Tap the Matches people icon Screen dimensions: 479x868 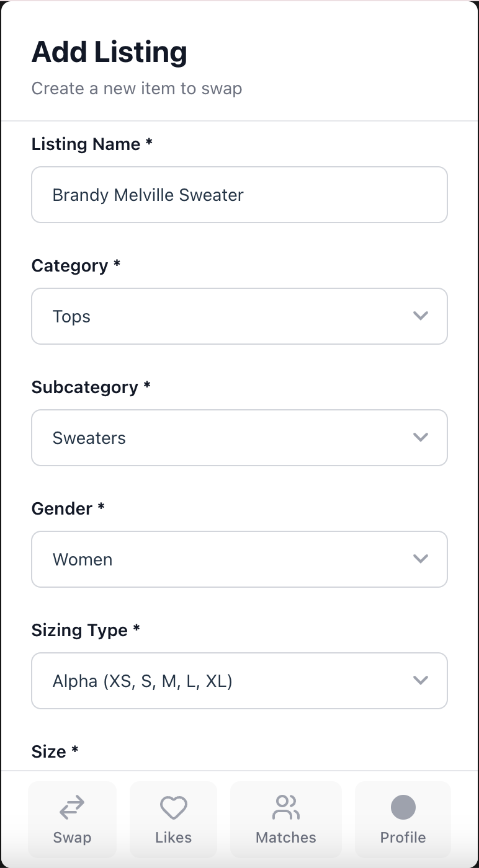[286, 808]
